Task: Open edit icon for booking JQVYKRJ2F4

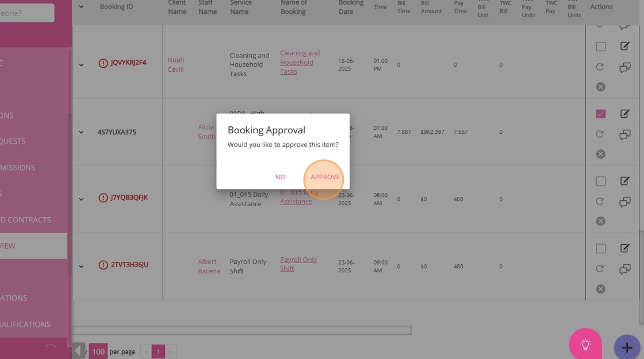Action: pyautogui.click(x=624, y=46)
